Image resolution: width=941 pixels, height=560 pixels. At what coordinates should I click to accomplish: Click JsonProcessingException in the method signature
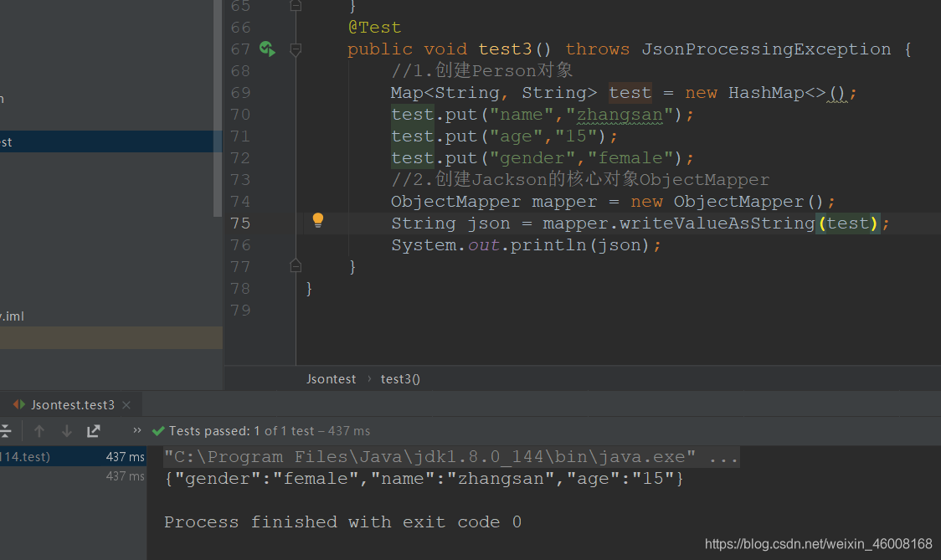click(x=766, y=49)
